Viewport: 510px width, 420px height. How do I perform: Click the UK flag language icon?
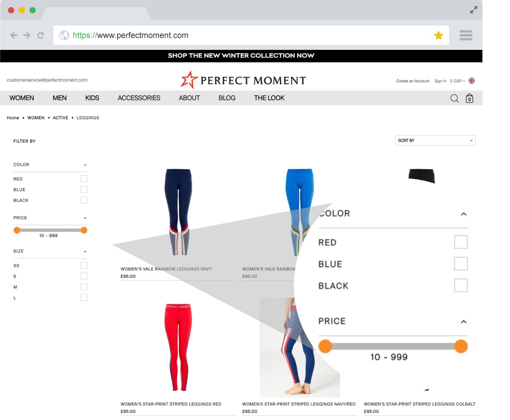[472, 81]
